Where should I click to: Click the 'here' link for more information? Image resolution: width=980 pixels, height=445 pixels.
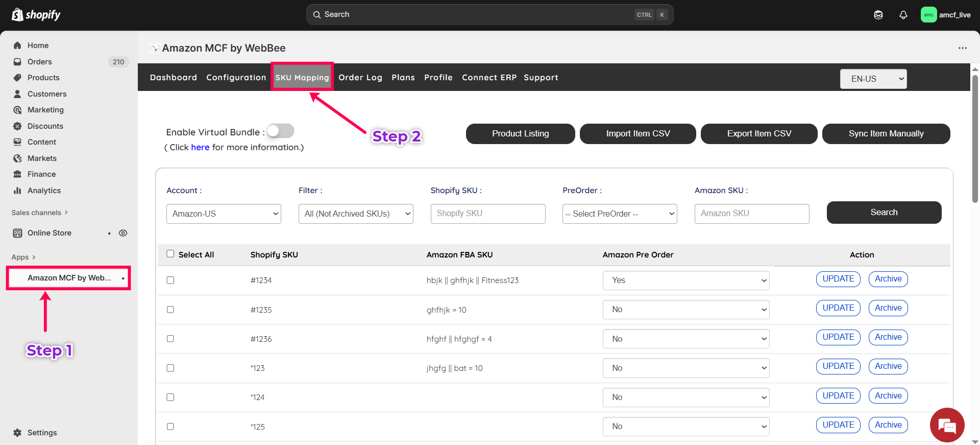point(200,147)
